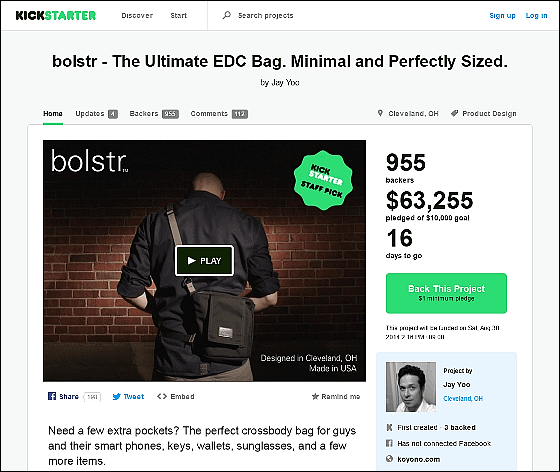Open Jay Yoo's profile photo
This screenshot has height=472, width=560.
[411, 387]
